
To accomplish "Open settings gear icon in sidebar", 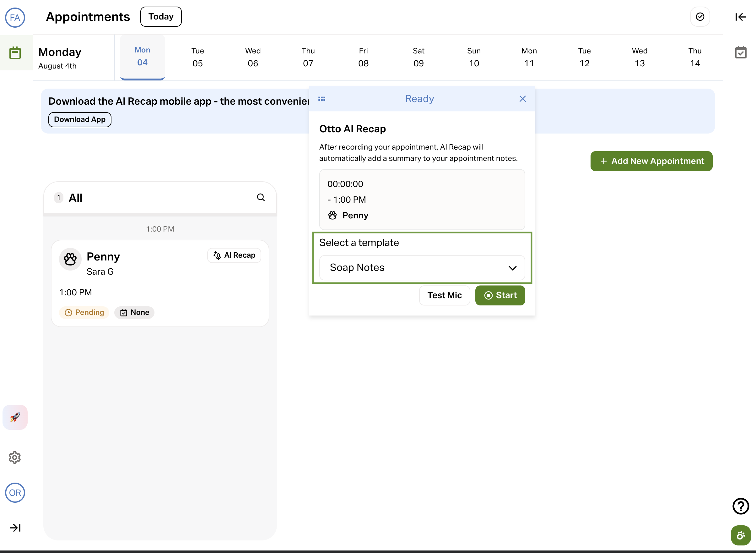I will pyautogui.click(x=15, y=457).
